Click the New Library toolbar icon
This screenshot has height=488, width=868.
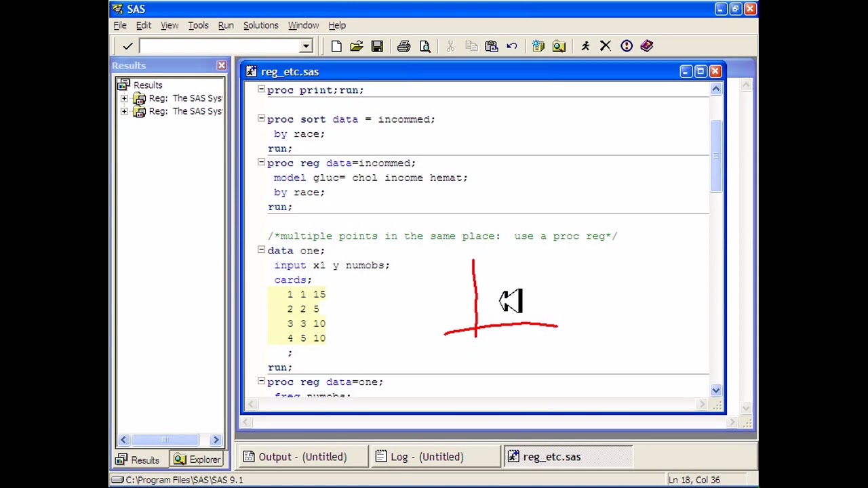pyautogui.click(x=538, y=46)
